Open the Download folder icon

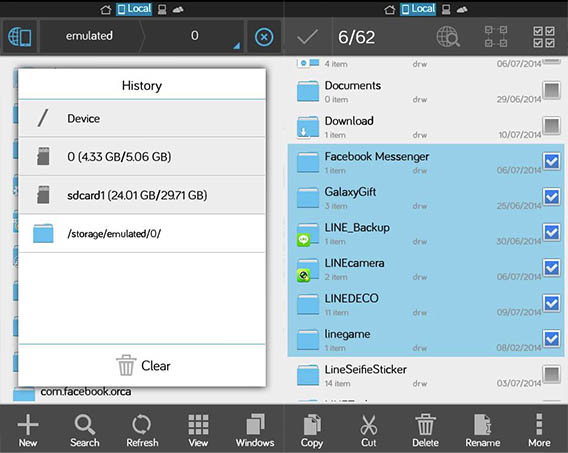[308, 127]
